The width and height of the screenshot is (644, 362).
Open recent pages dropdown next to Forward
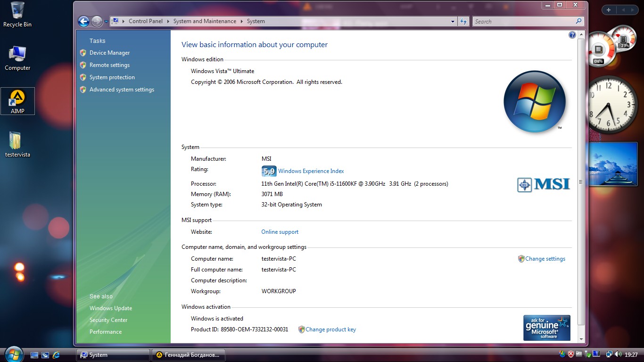(107, 22)
